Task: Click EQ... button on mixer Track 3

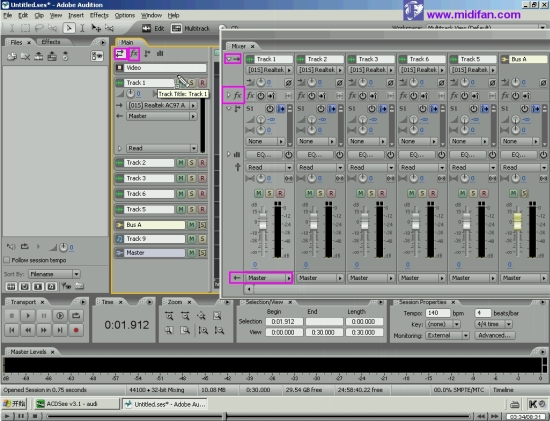Action: click(x=366, y=155)
